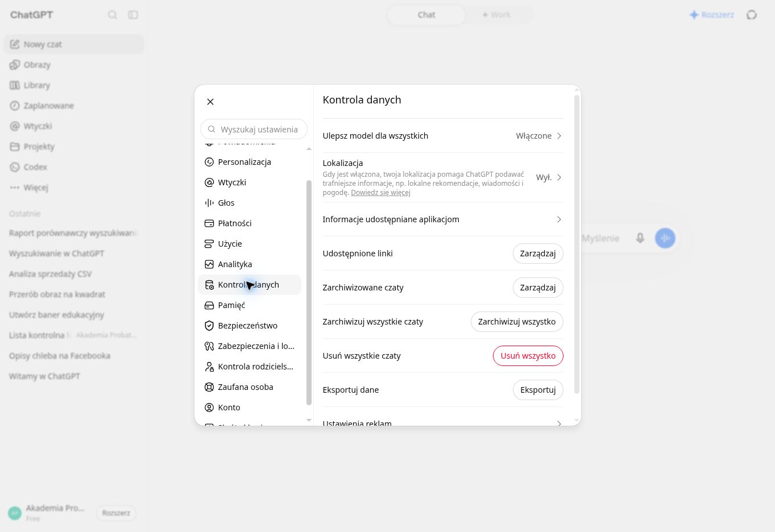Viewport: 775px width, 532px height.
Task: Open Library in the background sidebar
Action: tap(74, 85)
